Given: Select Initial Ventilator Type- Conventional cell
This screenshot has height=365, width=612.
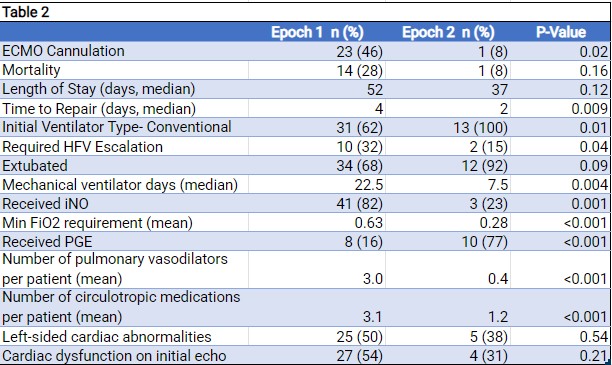Looking at the screenshot, I should 124,127.
